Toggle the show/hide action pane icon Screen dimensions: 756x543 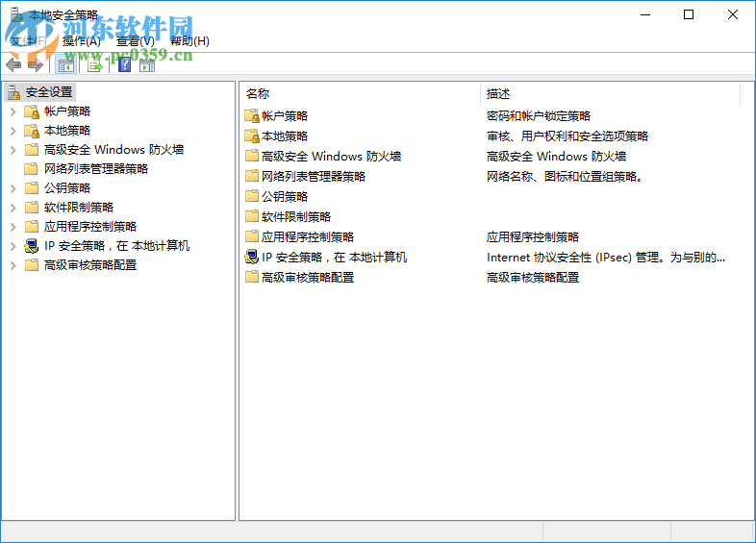(x=147, y=65)
